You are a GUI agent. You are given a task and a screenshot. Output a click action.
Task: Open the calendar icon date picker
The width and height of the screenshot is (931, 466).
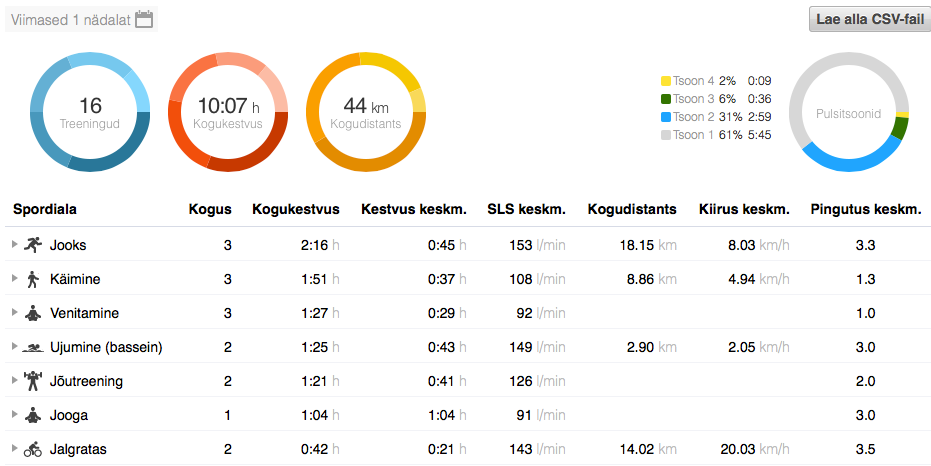(144, 19)
